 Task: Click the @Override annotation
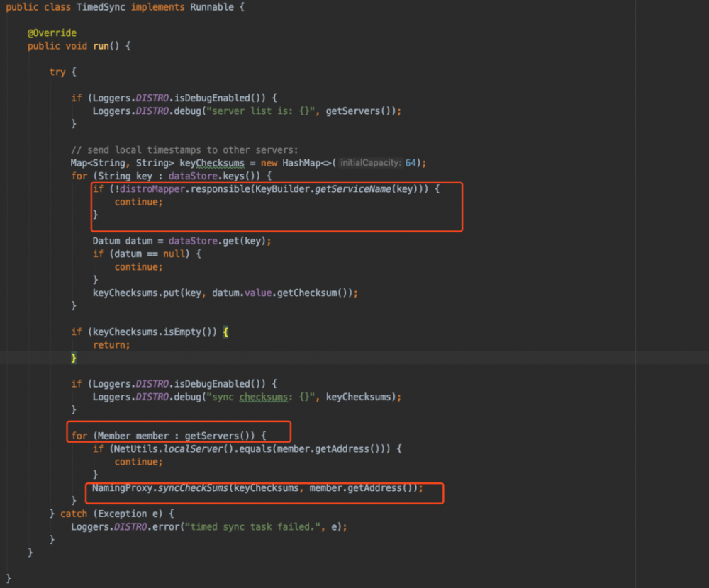(52, 33)
